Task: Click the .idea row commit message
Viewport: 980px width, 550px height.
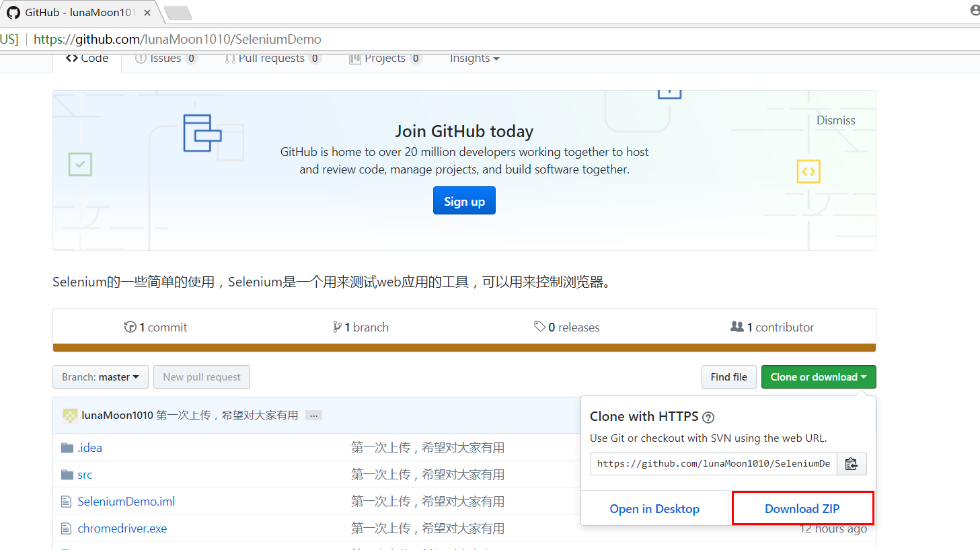Action: (x=428, y=448)
